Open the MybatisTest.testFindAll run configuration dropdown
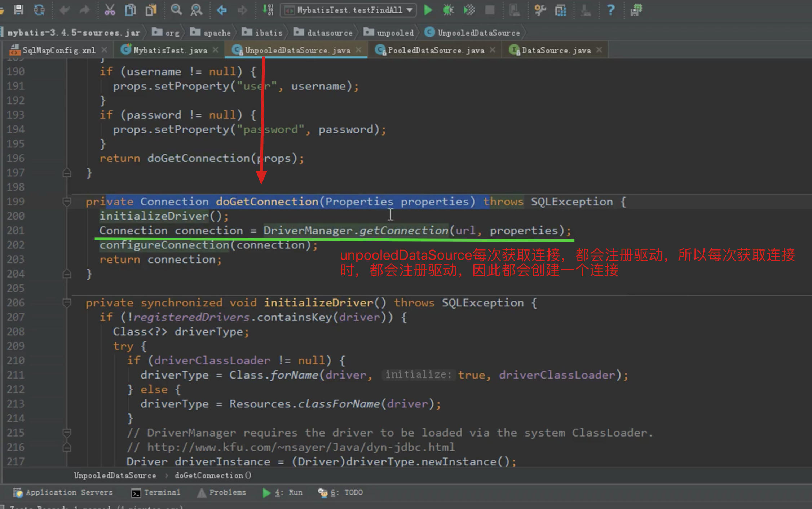Screen dimensions: 812x509 click(348, 10)
